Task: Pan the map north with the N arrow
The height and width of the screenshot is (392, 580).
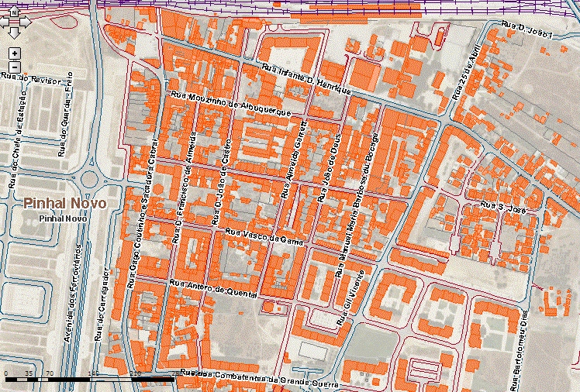Action: point(16,13)
